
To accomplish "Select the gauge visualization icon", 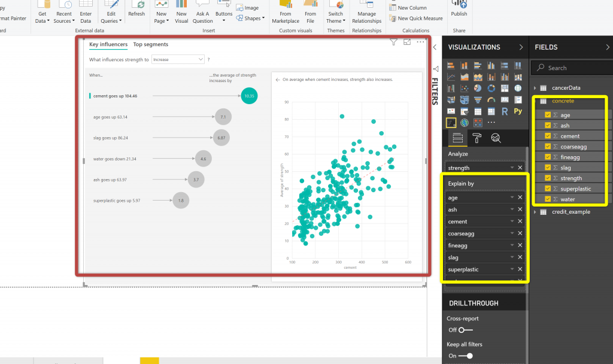I will click(491, 100).
